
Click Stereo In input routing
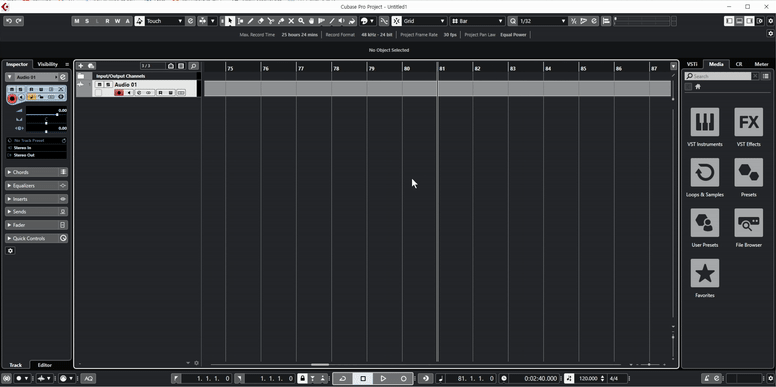point(36,148)
